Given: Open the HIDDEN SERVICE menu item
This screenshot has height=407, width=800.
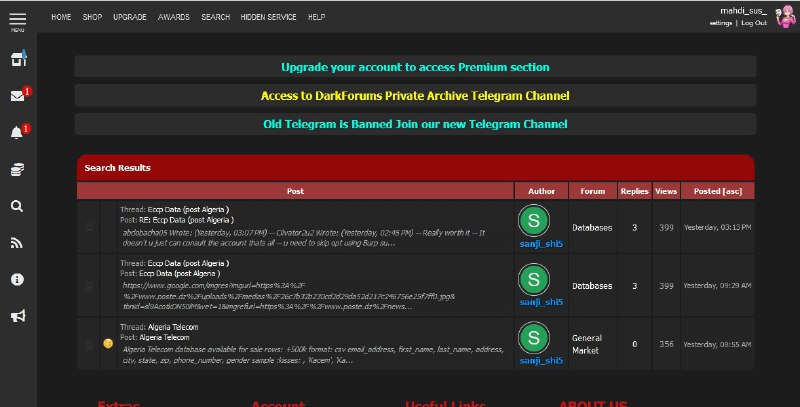Looking at the screenshot, I should pos(268,17).
